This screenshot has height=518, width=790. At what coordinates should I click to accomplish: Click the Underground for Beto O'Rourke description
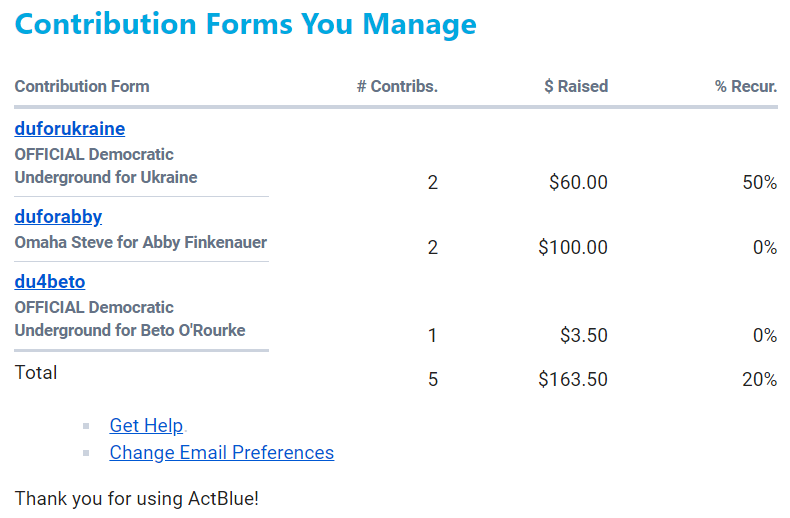(130, 330)
